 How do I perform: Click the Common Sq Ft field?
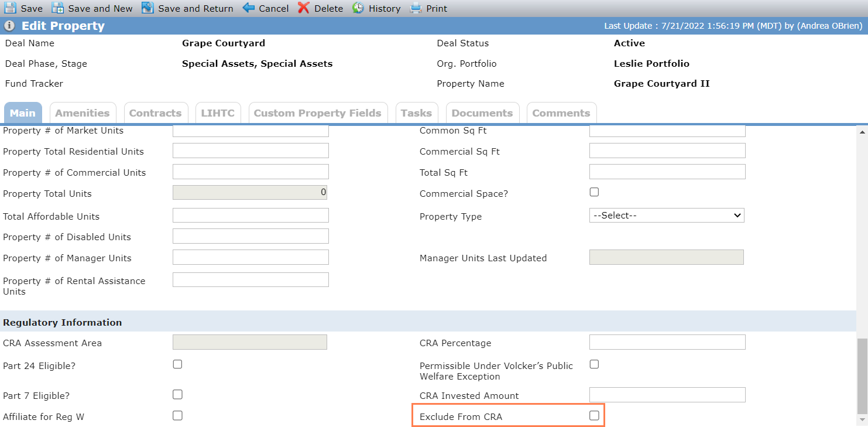click(x=667, y=131)
